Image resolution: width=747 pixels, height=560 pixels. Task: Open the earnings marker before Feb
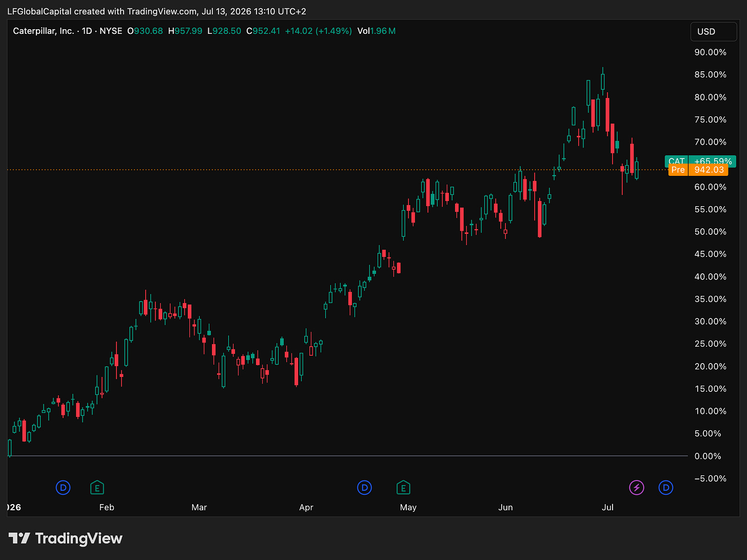point(97,487)
